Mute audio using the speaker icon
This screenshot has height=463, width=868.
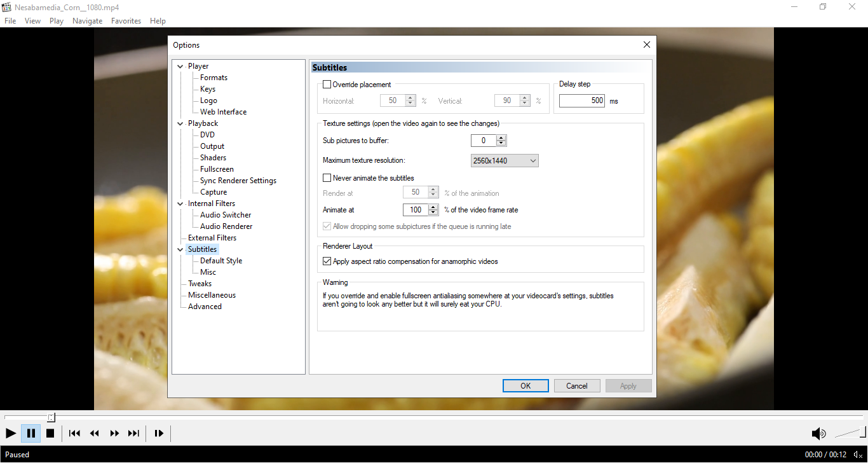[x=818, y=434]
